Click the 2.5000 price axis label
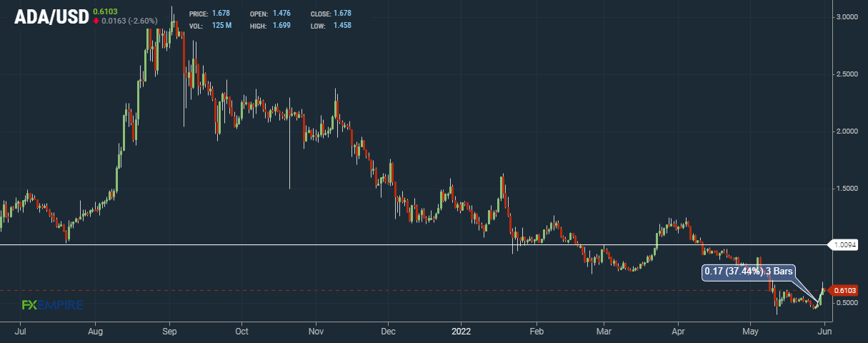 click(x=846, y=74)
